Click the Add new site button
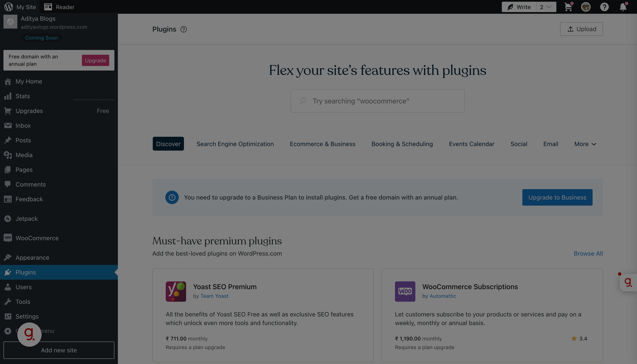The height and width of the screenshot is (364, 637). coord(59,350)
